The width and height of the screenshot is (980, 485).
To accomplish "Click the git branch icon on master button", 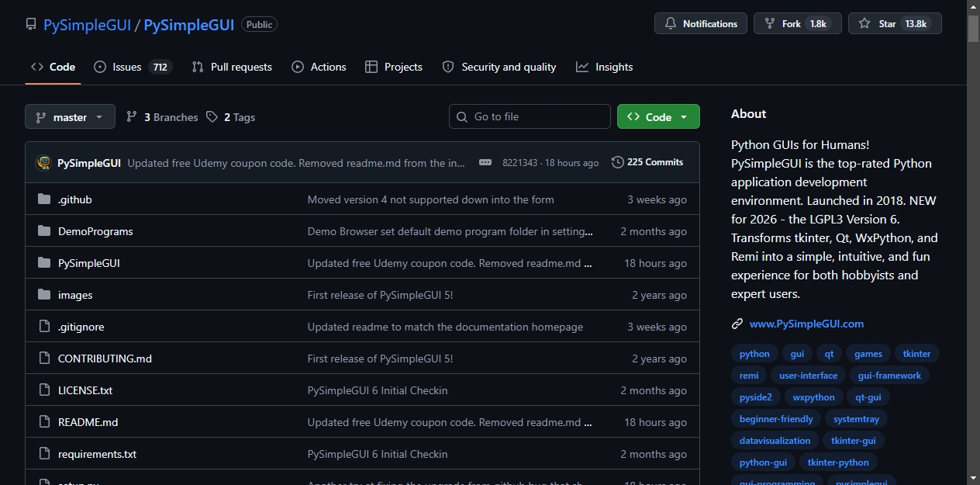I will pos(41,117).
